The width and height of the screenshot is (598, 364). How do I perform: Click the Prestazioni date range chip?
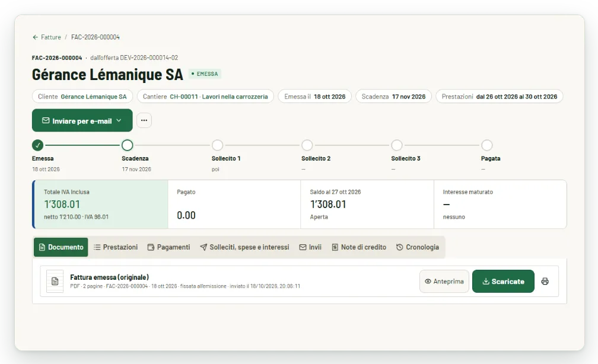(500, 97)
